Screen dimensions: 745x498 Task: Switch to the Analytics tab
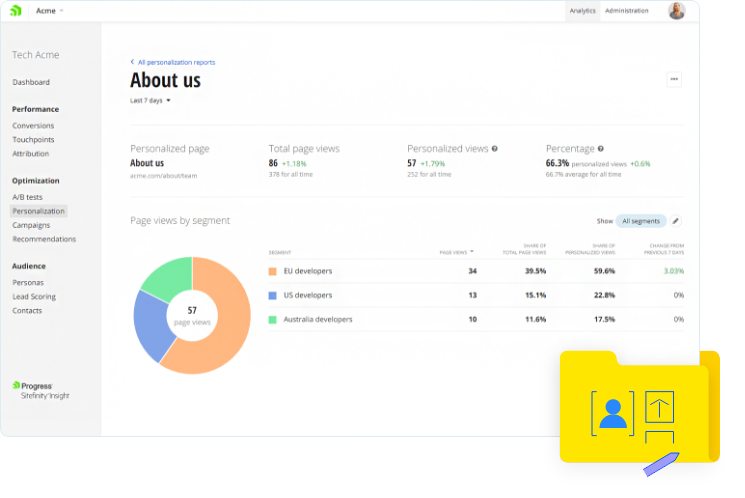(582, 11)
